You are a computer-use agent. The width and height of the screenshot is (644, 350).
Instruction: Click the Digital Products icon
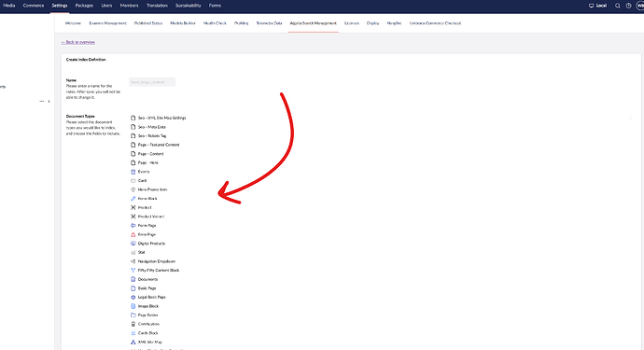pyautogui.click(x=133, y=244)
